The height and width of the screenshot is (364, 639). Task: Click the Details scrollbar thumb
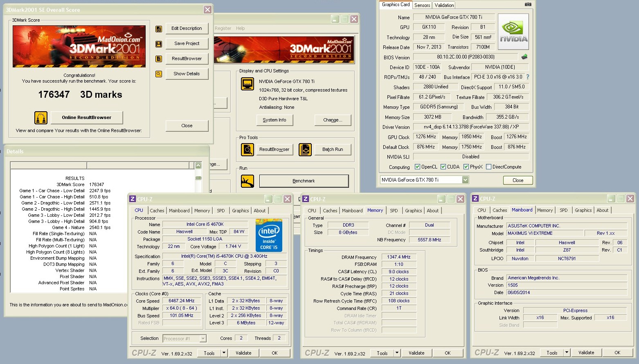click(198, 178)
